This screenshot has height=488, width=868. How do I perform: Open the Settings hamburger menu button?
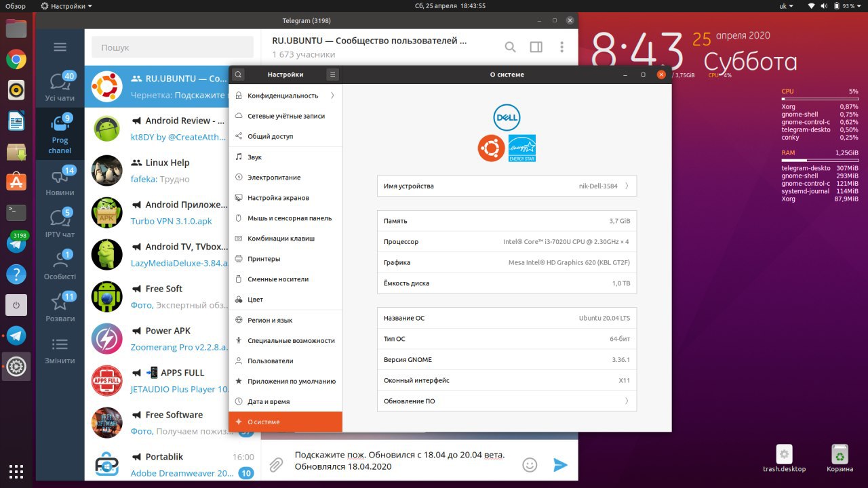click(x=332, y=75)
